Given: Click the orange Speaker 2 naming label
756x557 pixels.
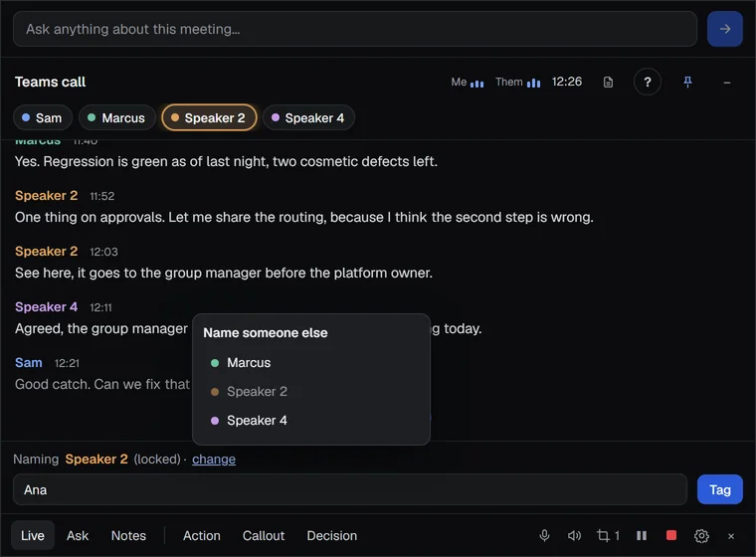Looking at the screenshot, I should pyautogui.click(x=96, y=460).
